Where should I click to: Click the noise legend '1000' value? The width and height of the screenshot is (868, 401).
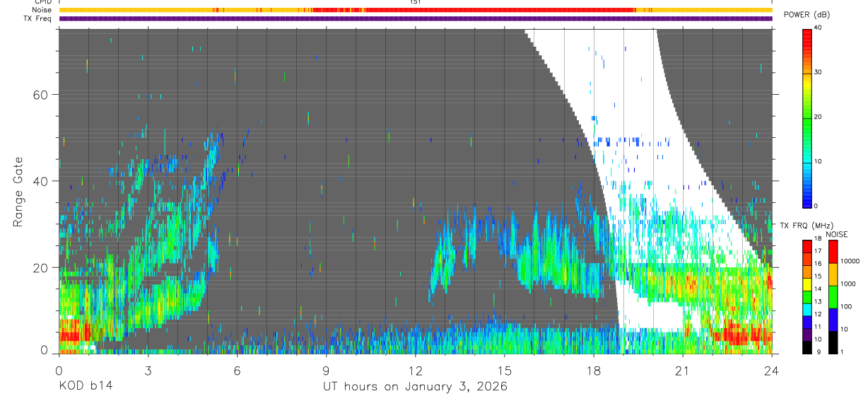(850, 284)
